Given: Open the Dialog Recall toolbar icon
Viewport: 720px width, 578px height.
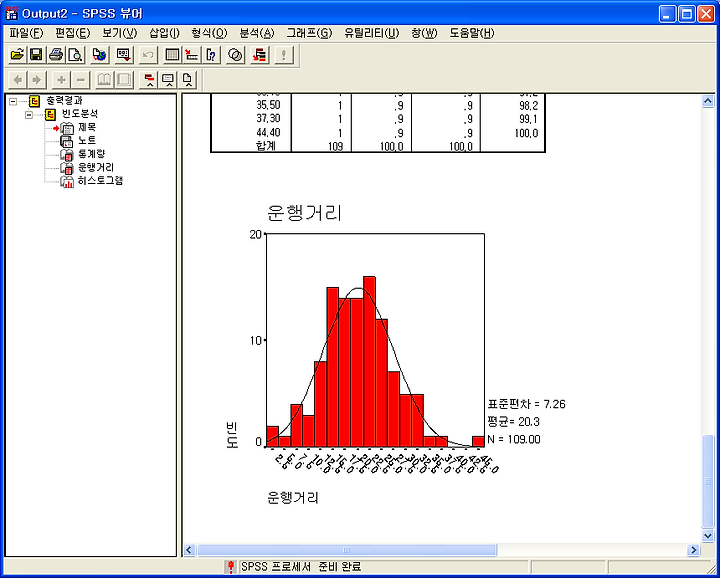Looking at the screenshot, I should 124,55.
